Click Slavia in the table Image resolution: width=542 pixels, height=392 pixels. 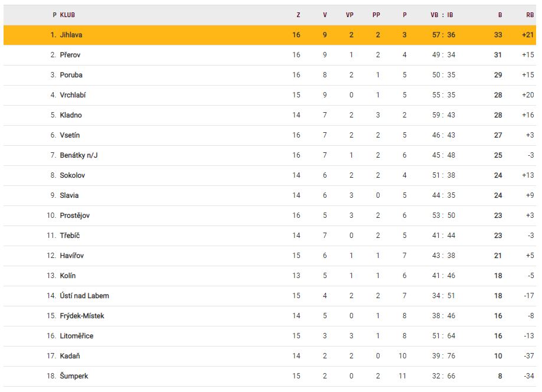coord(69,195)
